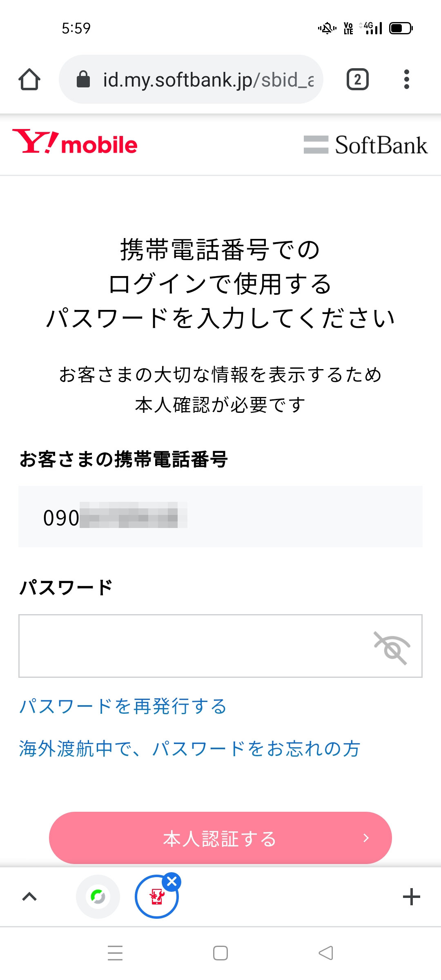Open the 海外渡航中で、パスワードをお忘れの方 link
Image resolution: width=441 pixels, height=980 pixels.
pos(189,749)
